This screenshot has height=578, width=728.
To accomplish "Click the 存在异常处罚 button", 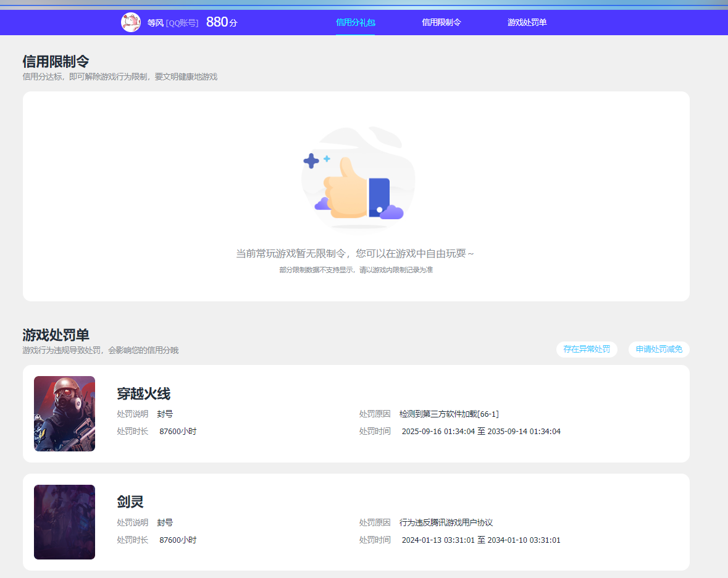I will (x=587, y=349).
